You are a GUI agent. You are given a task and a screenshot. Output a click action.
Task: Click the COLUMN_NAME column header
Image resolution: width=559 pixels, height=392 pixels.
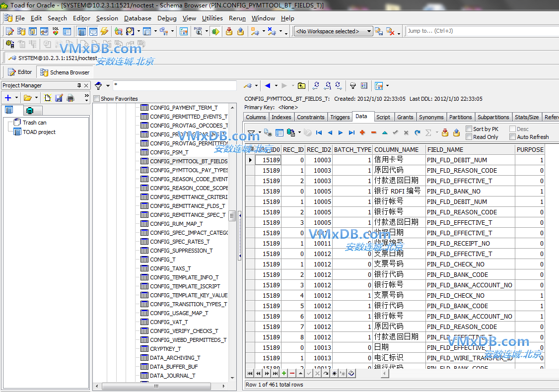pos(399,150)
